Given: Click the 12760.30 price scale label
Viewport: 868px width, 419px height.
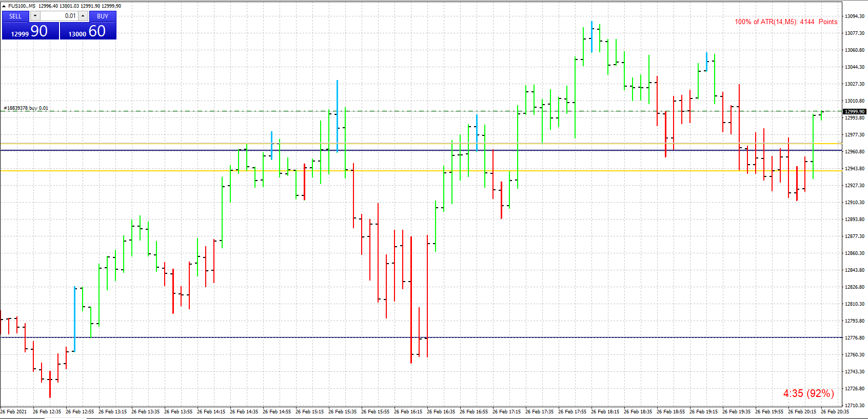Looking at the screenshot, I should click(855, 355).
